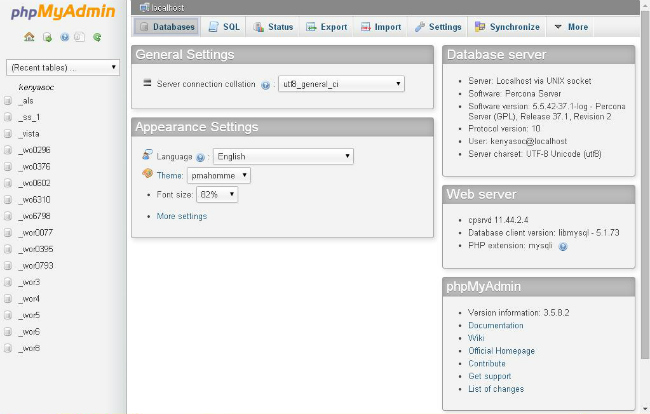Open the Synchronize tab
This screenshot has width=650, height=414.
507,27
